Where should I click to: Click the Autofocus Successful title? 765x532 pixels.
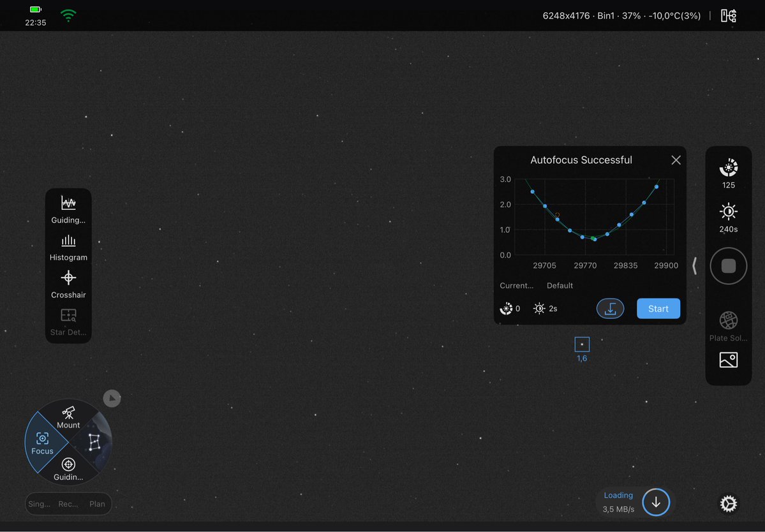click(581, 160)
